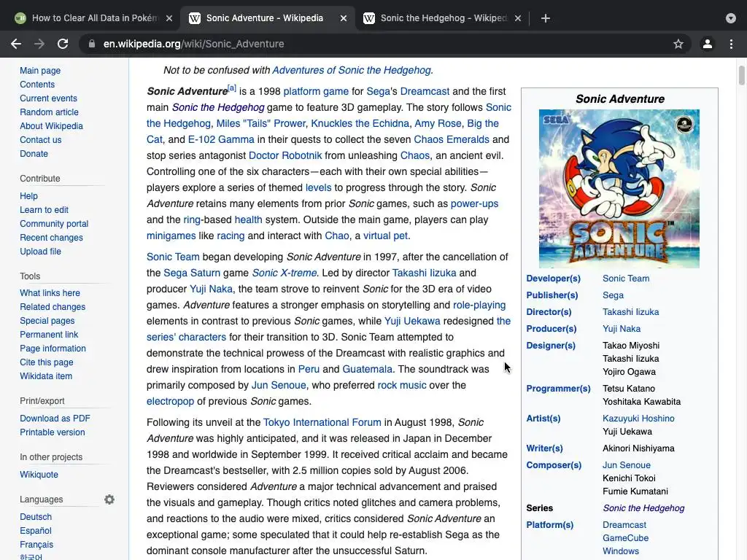Click the browser forward arrow

click(x=39, y=44)
